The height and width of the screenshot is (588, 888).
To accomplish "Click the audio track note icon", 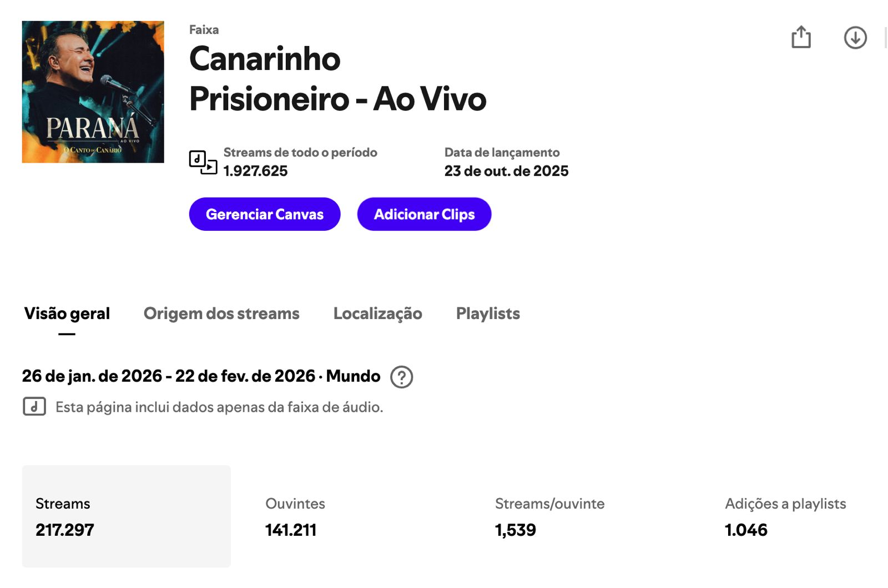I will coord(34,407).
